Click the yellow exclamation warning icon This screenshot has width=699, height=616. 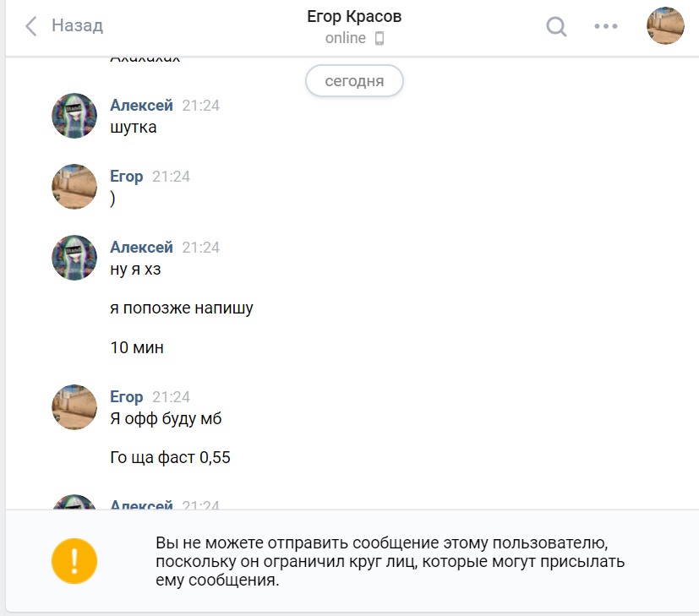tap(74, 561)
